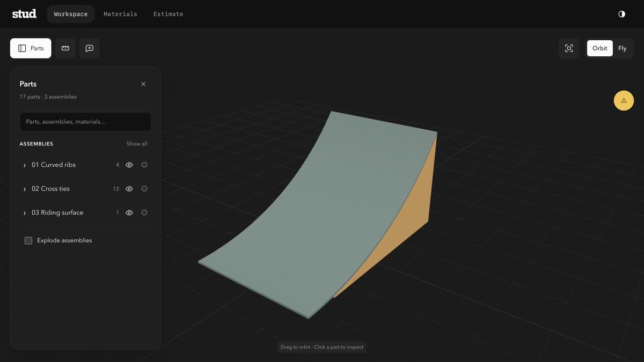The width and height of the screenshot is (644, 362).
Task: Click the 12 count beside Cross ties
Action: [x=116, y=189]
